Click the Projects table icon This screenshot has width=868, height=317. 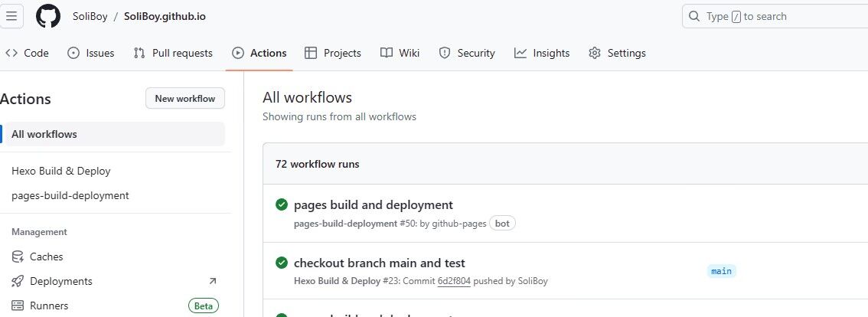coord(311,53)
